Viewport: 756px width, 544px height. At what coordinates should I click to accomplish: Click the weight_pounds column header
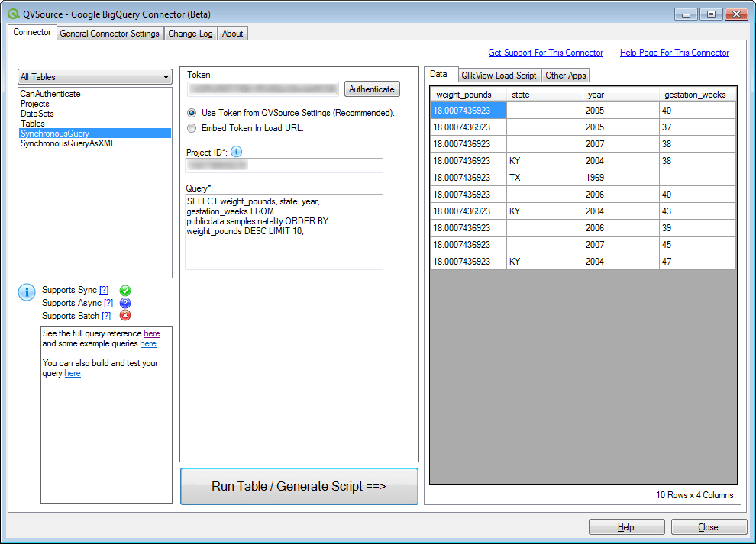point(468,95)
